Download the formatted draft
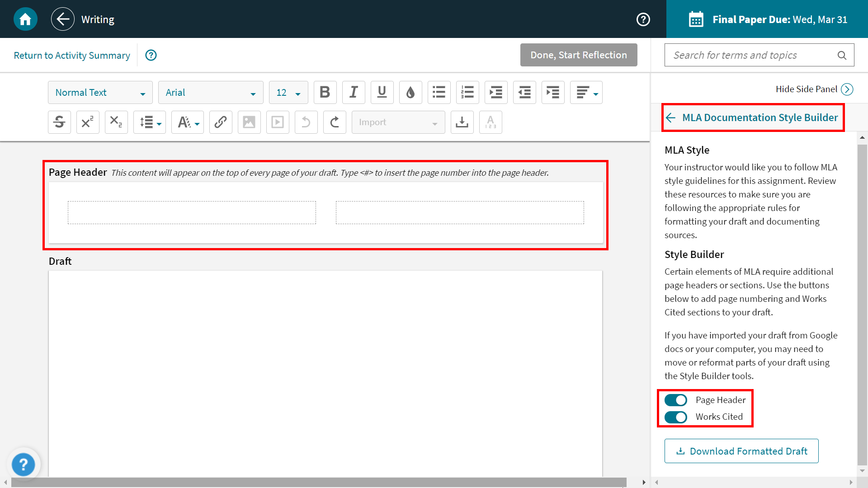This screenshot has height=488, width=868. pos(741,450)
